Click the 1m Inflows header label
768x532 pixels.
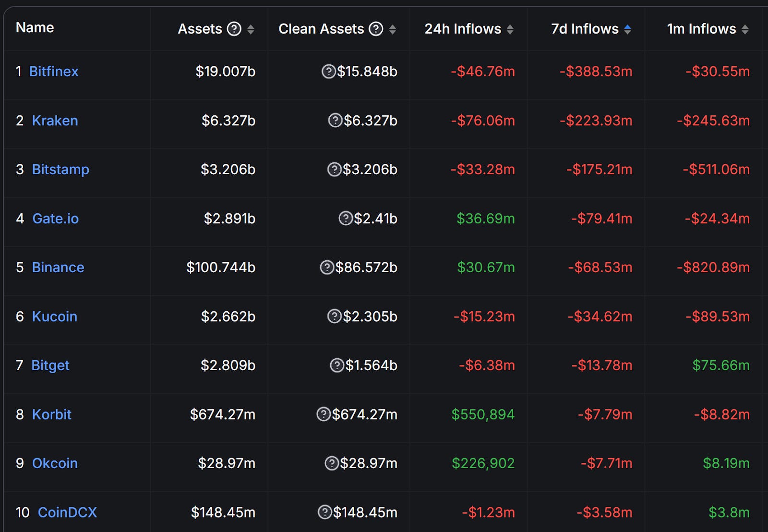[x=702, y=29]
